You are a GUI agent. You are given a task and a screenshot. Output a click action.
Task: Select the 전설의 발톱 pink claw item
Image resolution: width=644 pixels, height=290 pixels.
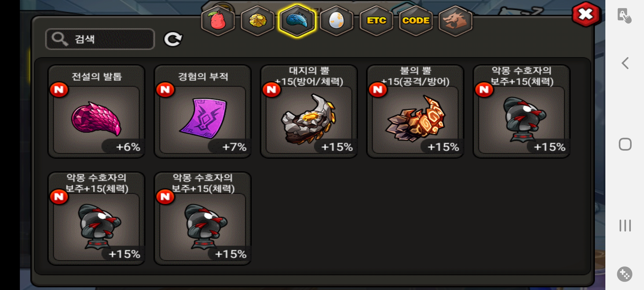point(96,111)
